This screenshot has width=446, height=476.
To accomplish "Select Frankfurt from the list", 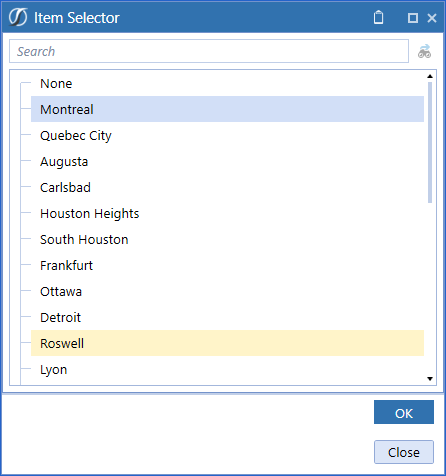I will (66, 265).
